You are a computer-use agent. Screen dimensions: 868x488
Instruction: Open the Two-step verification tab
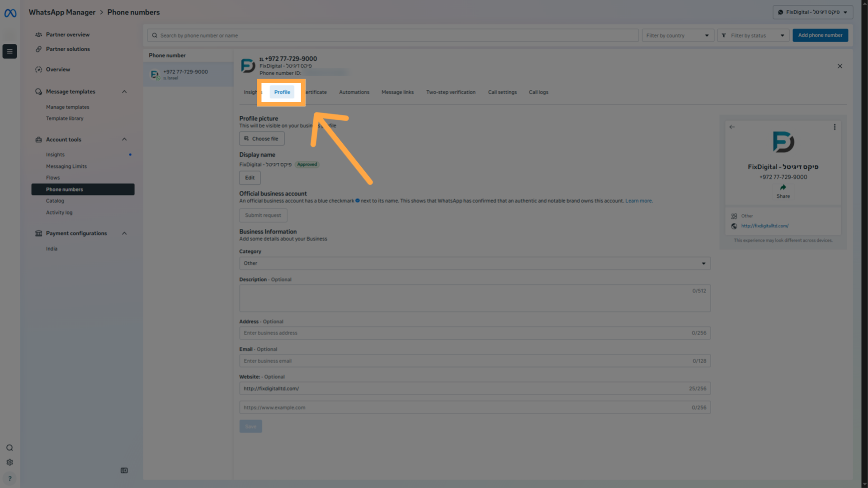click(x=451, y=92)
